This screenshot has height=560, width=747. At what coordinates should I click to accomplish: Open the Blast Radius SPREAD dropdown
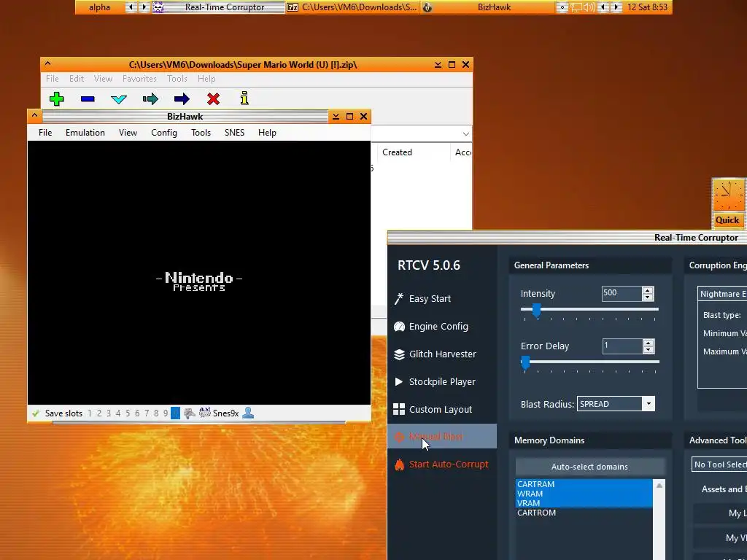(649, 404)
